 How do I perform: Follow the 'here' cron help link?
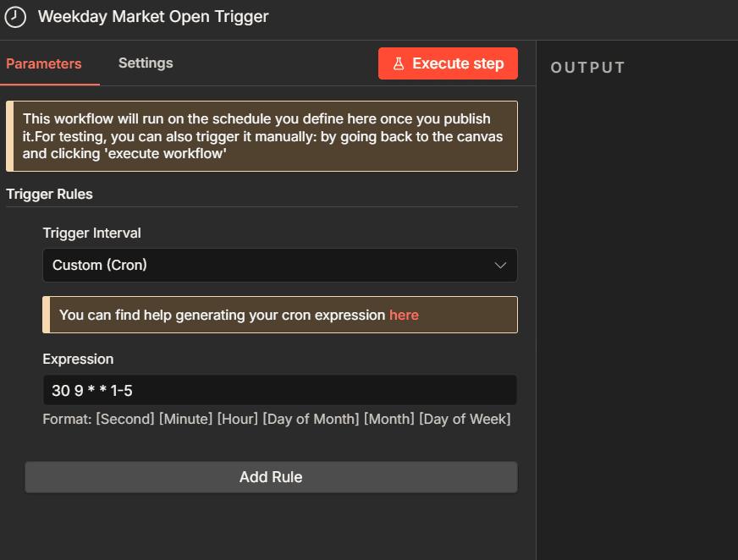(404, 315)
